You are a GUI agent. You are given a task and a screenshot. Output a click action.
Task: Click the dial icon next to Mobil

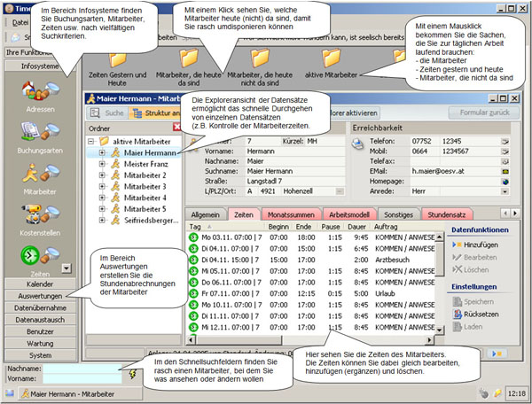(505, 151)
